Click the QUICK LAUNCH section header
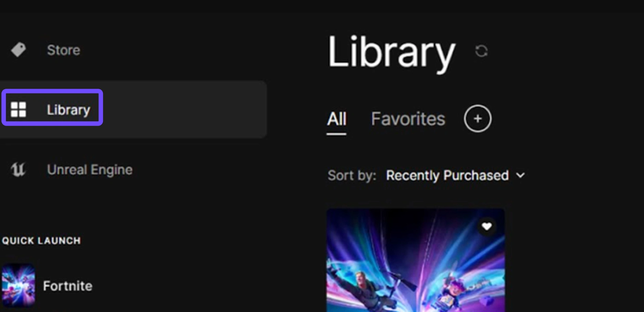The image size is (644, 312). 41,241
